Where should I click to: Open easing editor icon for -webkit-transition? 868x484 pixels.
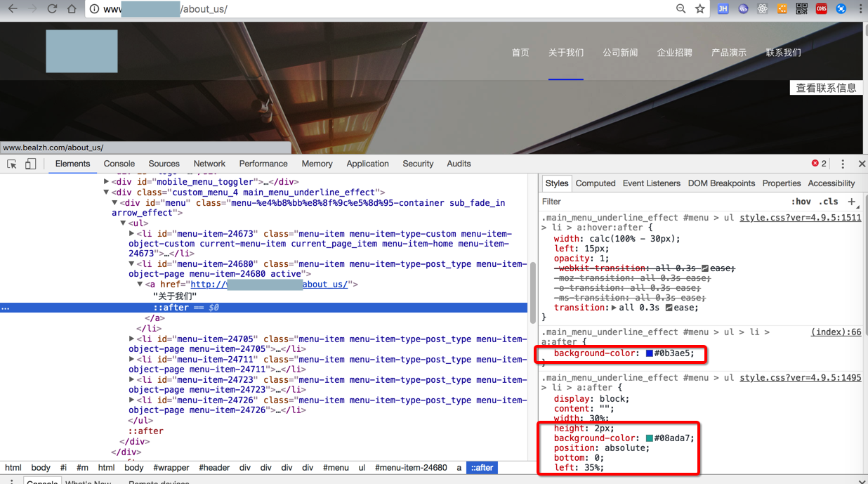(705, 268)
